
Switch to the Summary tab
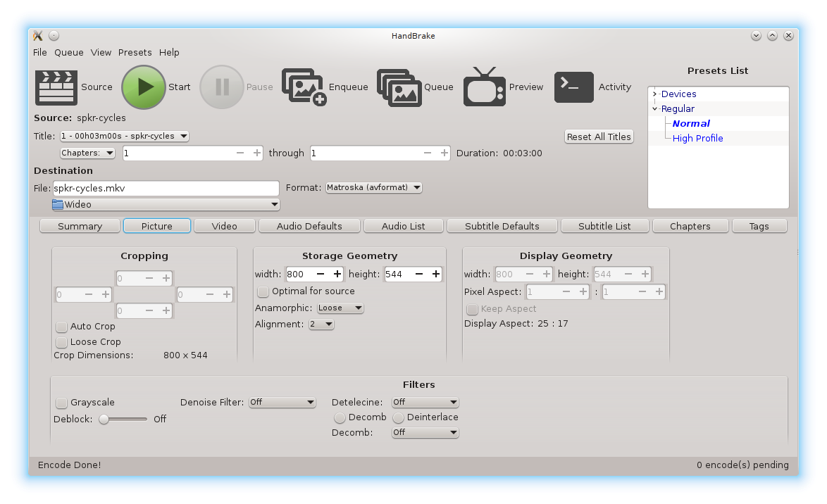pos(80,226)
